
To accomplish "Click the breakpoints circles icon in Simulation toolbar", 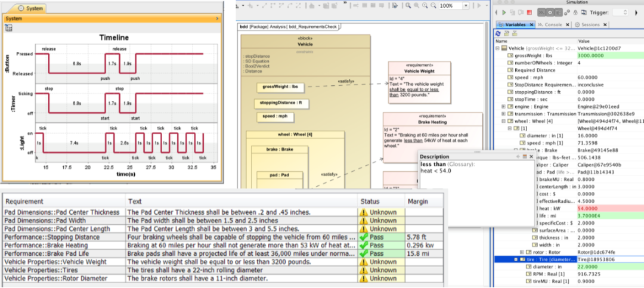I will click(x=567, y=13).
